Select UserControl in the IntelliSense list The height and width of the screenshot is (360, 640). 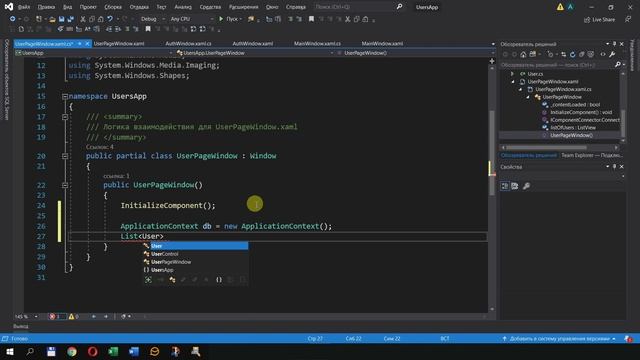196,254
